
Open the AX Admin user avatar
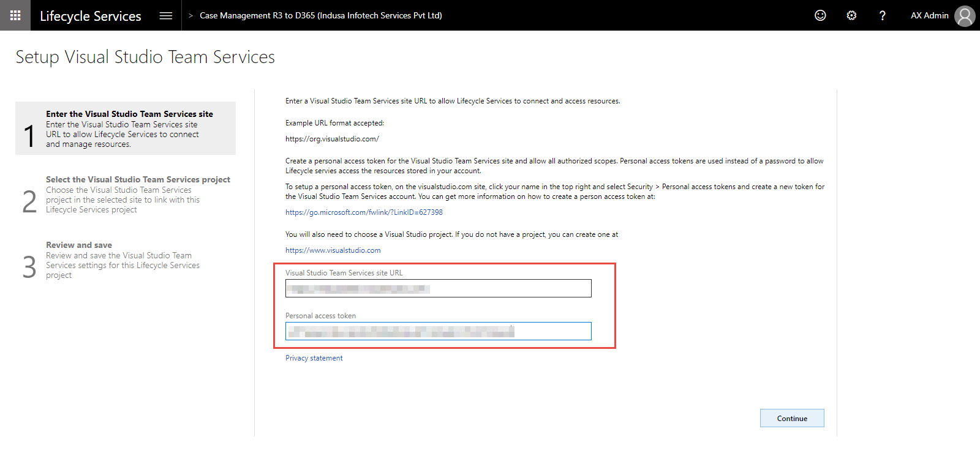[965, 16]
